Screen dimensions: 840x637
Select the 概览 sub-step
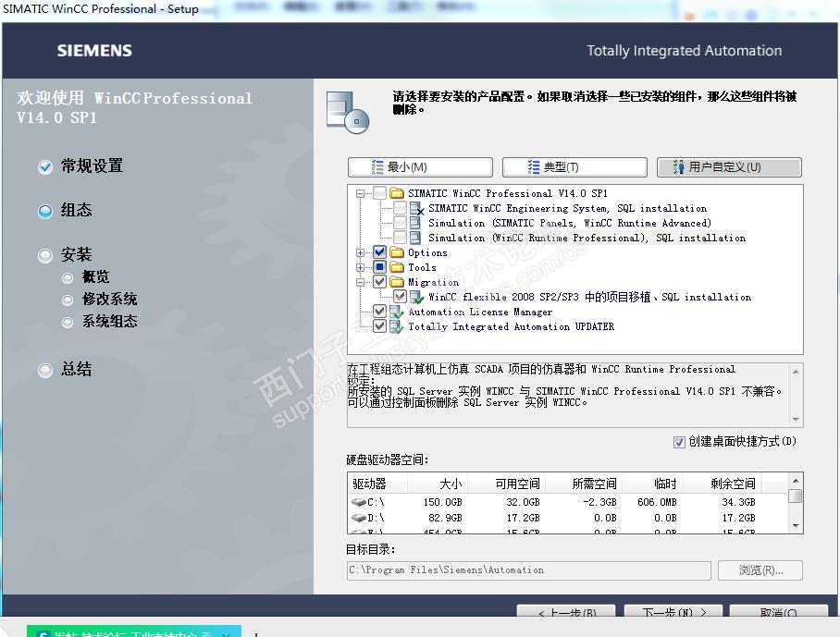pyautogui.click(x=86, y=277)
